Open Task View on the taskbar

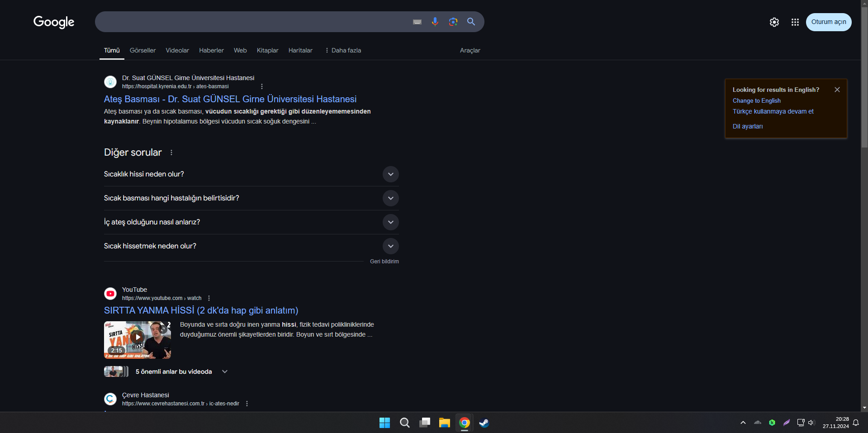coord(425,423)
